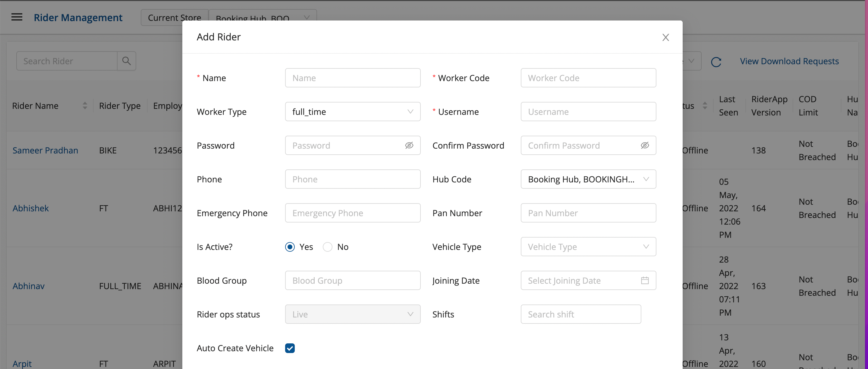Click the refresh riders icon
Viewport: 868px width, 369px height.
coord(716,62)
